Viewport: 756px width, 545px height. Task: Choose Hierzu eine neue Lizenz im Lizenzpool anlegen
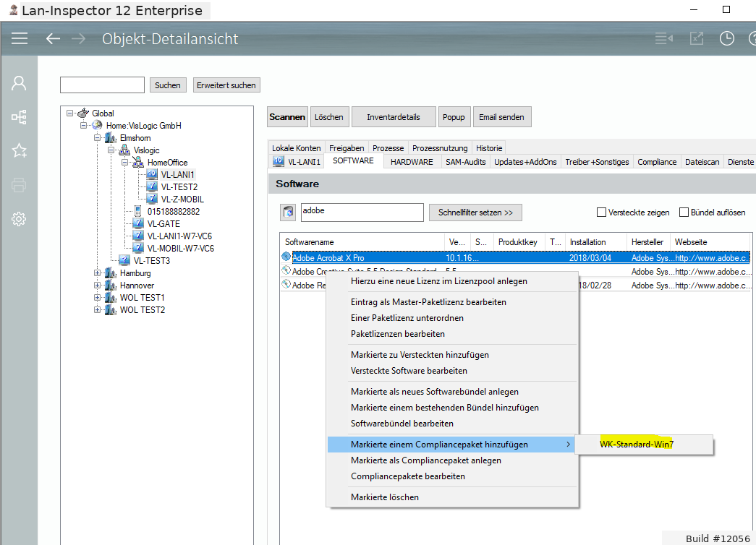click(x=452, y=281)
